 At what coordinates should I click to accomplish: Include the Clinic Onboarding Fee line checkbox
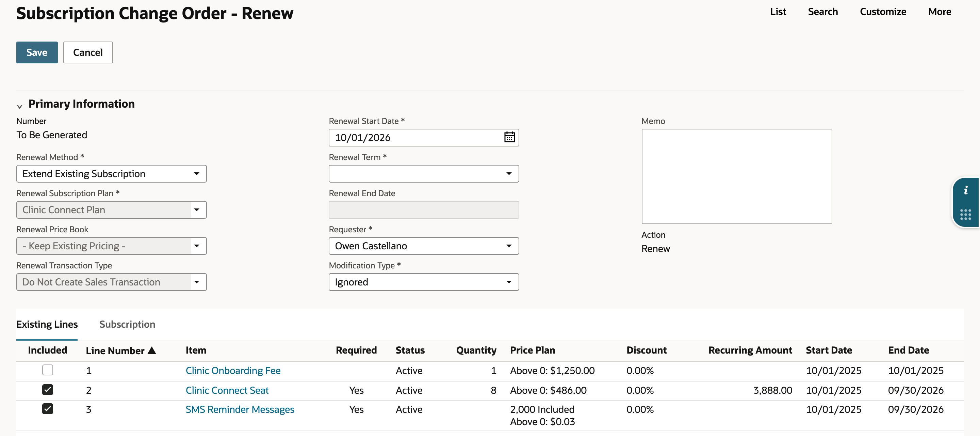(x=48, y=370)
